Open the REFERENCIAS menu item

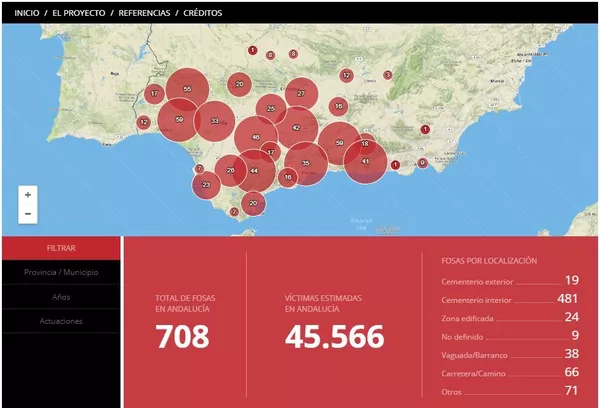(144, 13)
